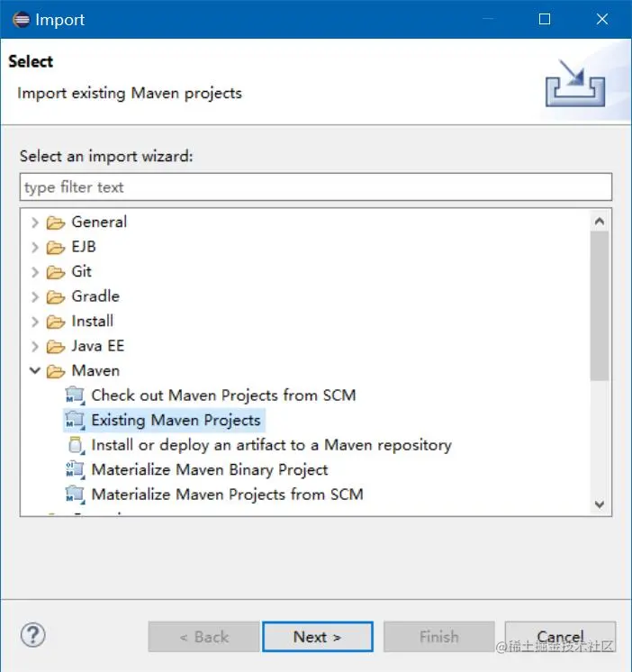Click the wizard list scrollbar thumb
The width and height of the screenshot is (632, 672).
coord(600,305)
